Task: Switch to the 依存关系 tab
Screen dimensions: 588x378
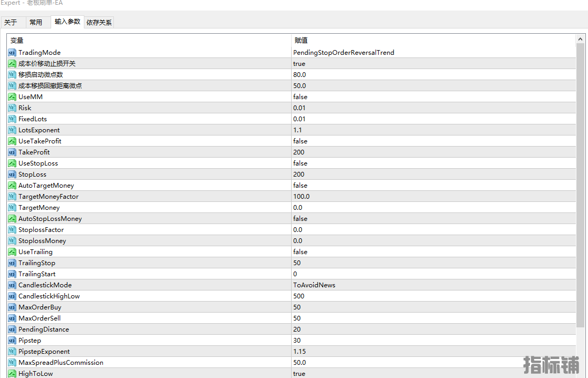Action: pos(99,23)
